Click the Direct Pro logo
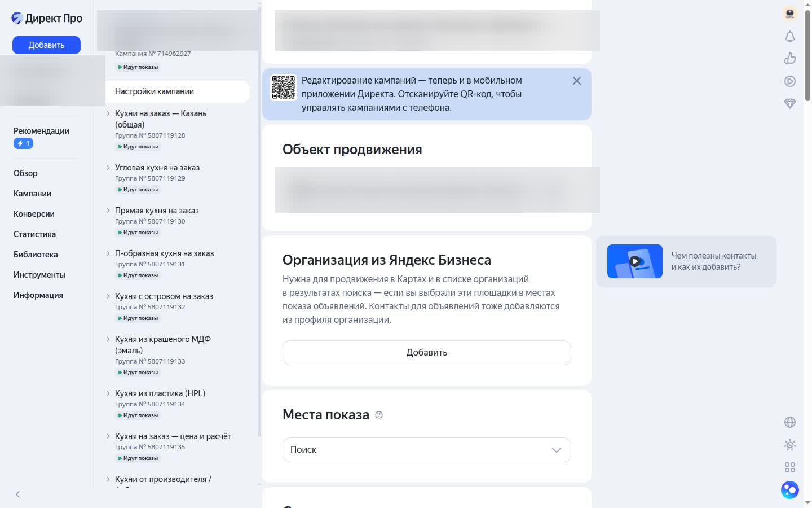Screen dimensions: 812x508 (x=47, y=18)
